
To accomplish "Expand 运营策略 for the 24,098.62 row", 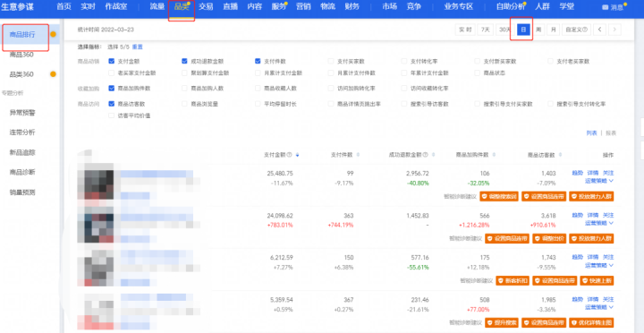I will (599, 223).
